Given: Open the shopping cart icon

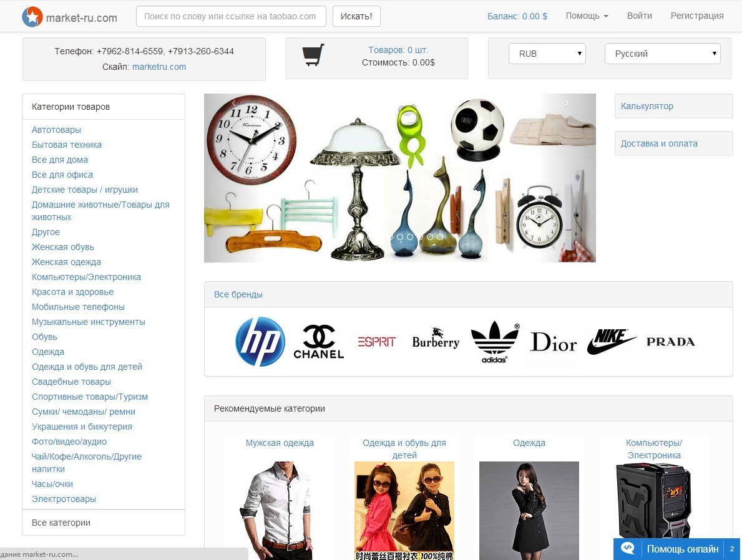Looking at the screenshot, I should tap(313, 55).
